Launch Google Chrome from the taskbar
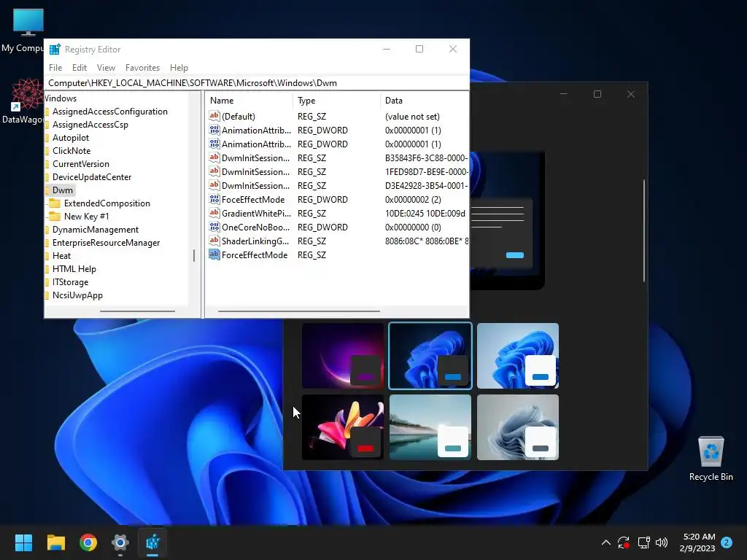Viewport: 747px width, 560px height. [x=88, y=542]
